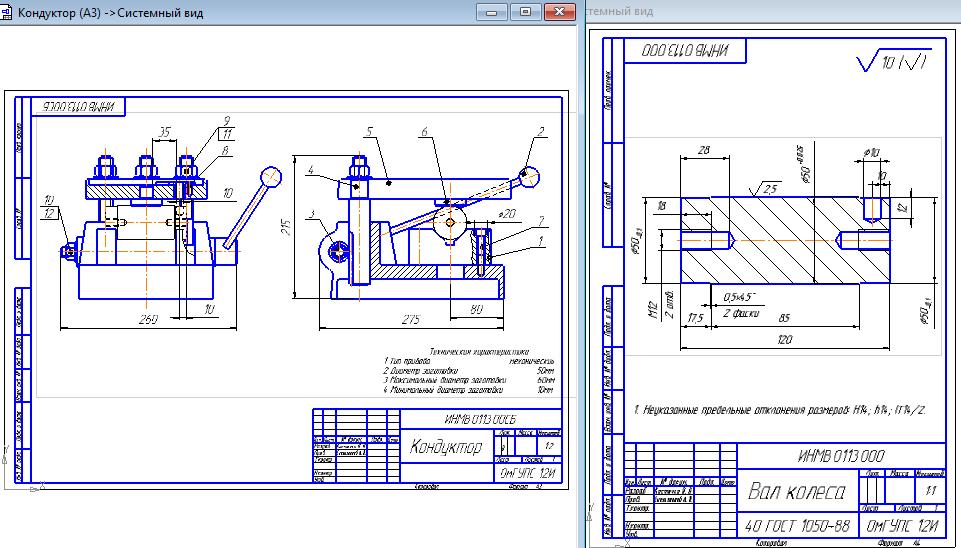Select the 0,5×45° chamfer note

[x=739, y=297]
